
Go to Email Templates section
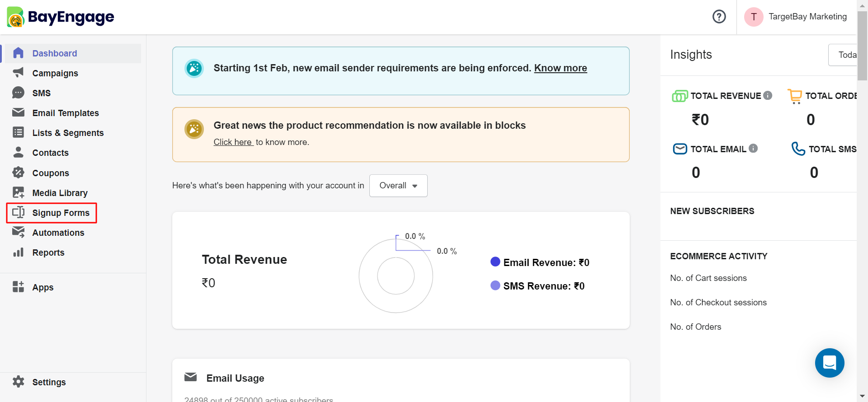tap(66, 113)
